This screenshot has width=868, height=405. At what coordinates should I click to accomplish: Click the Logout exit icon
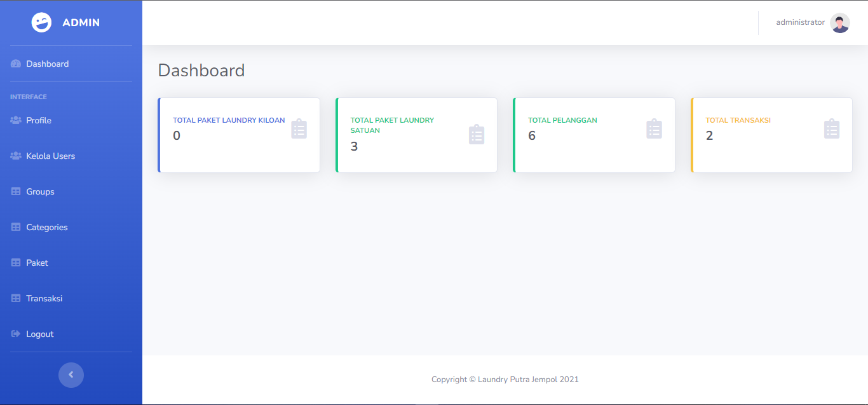tap(16, 334)
